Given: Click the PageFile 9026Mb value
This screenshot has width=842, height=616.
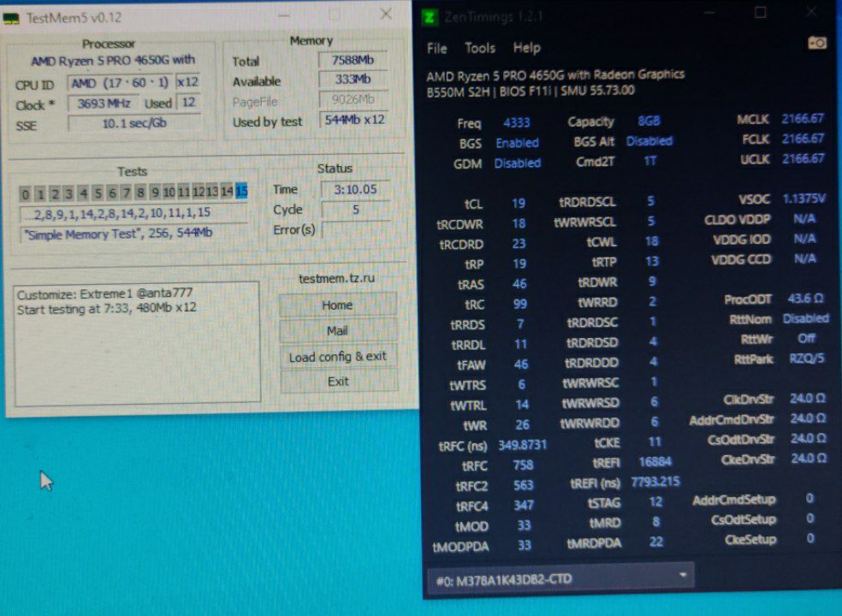Looking at the screenshot, I should [353, 99].
